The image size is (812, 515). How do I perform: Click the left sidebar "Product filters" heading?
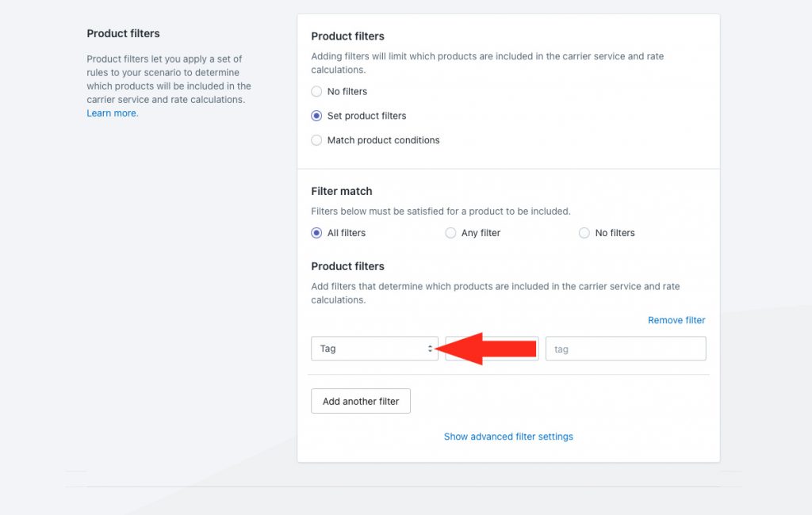123,33
